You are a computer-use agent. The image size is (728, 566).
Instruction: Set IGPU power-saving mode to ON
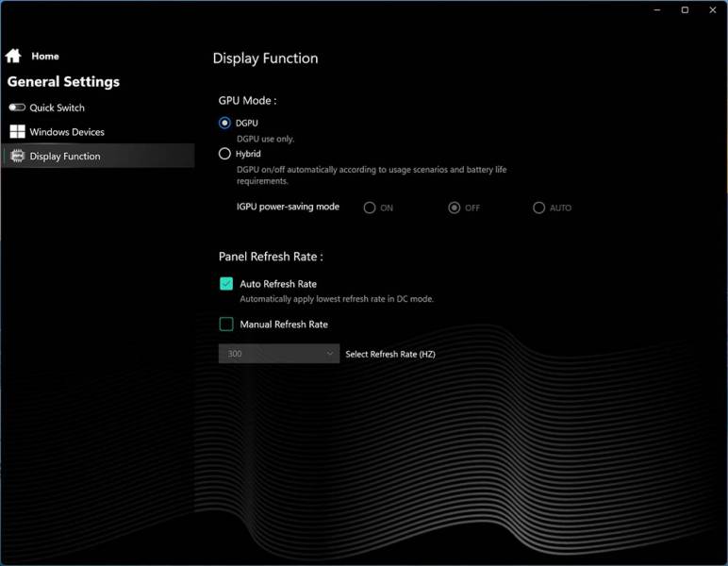[x=370, y=208]
